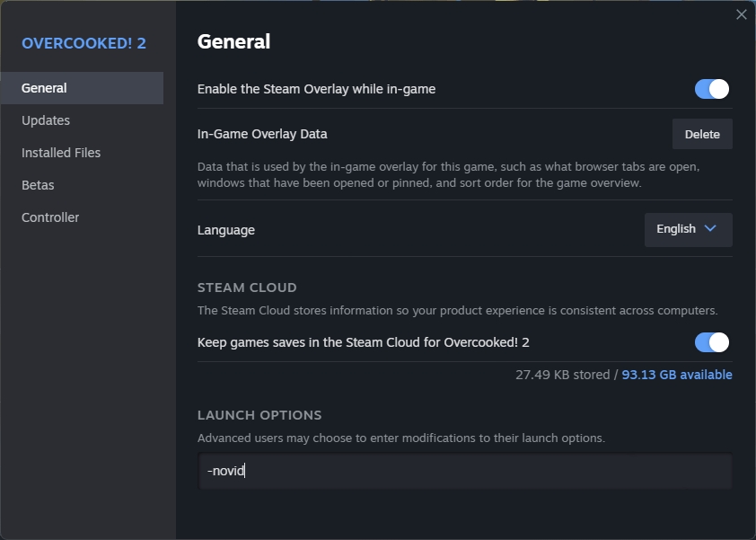Click the 27.49 KB stored text
Image resolution: width=756 pixels, height=540 pixels.
click(562, 375)
